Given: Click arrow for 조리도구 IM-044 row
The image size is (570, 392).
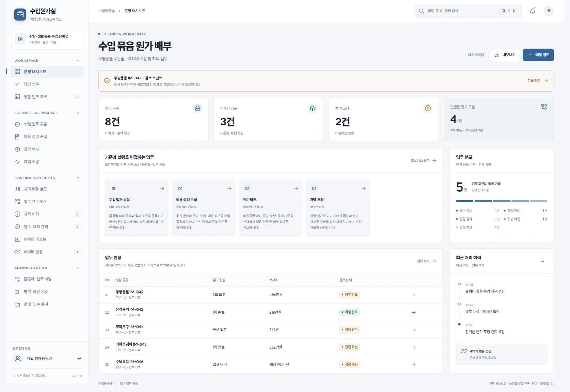Looking at the screenshot, I should [x=414, y=330].
